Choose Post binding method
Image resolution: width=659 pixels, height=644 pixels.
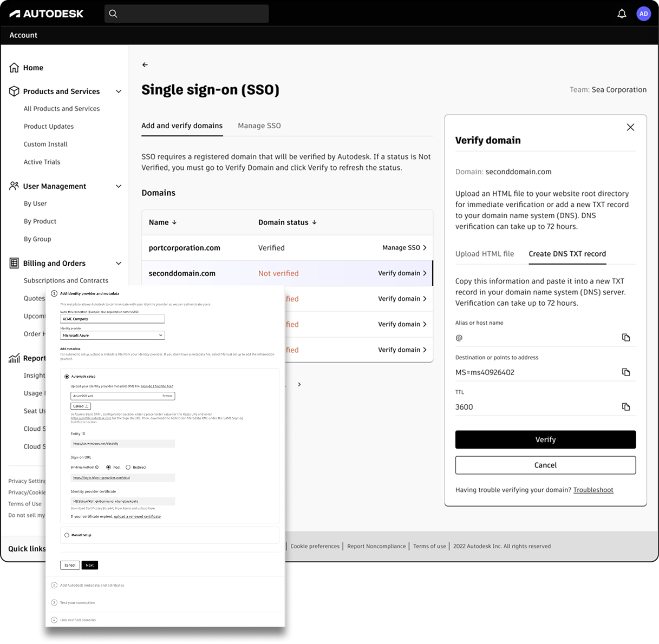pyautogui.click(x=108, y=468)
